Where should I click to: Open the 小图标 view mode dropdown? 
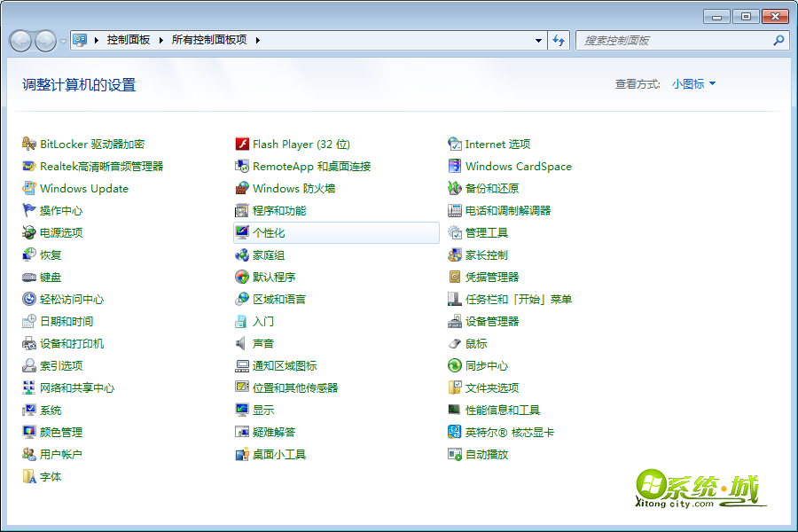click(x=693, y=84)
